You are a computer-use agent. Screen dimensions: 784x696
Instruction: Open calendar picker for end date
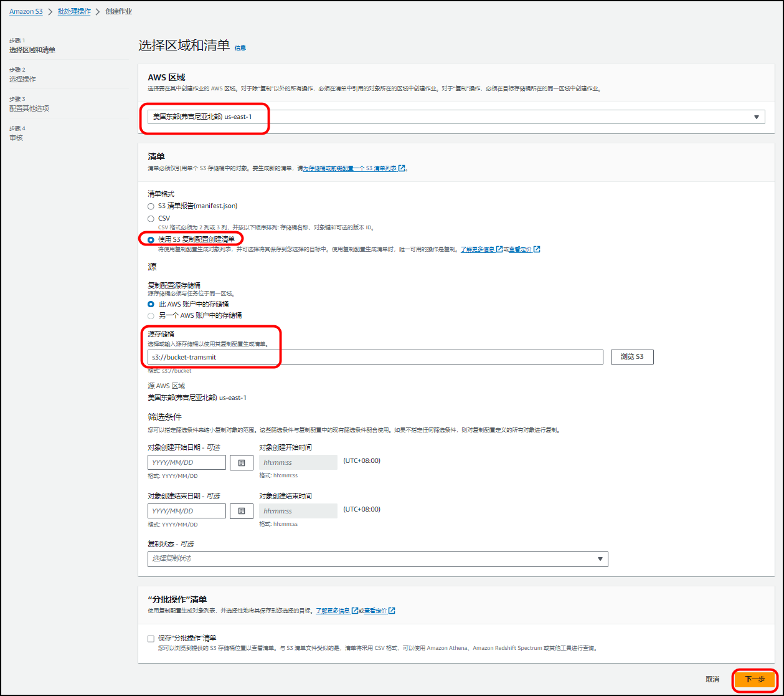point(242,511)
